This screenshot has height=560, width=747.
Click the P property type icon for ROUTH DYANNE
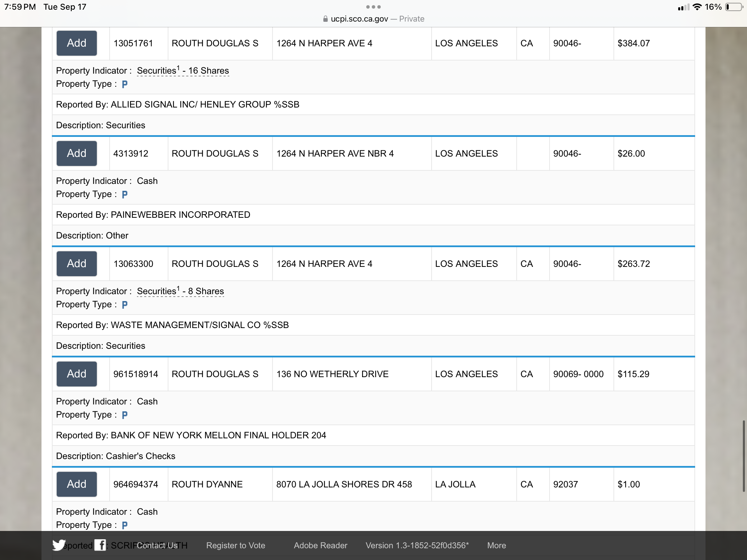pyautogui.click(x=125, y=525)
